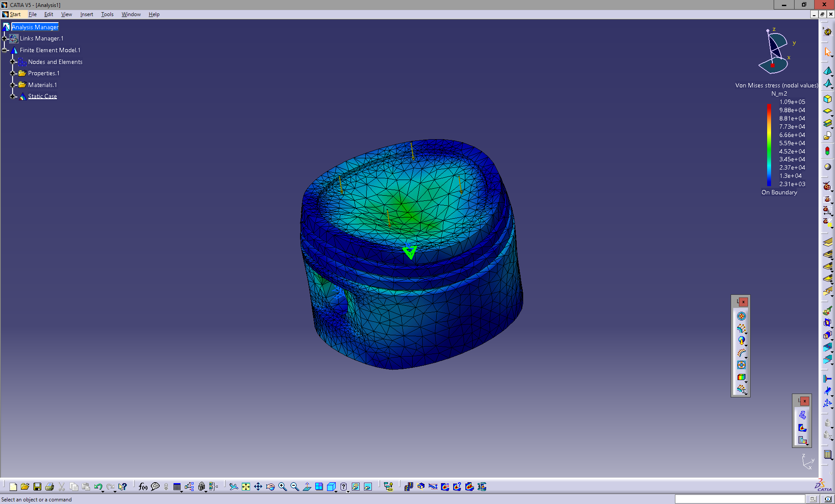Image resolution: width=835 pixels, height=504 pixels.
Task: Expand the Nodes and Elements node
Action: [x=13, y=62]
